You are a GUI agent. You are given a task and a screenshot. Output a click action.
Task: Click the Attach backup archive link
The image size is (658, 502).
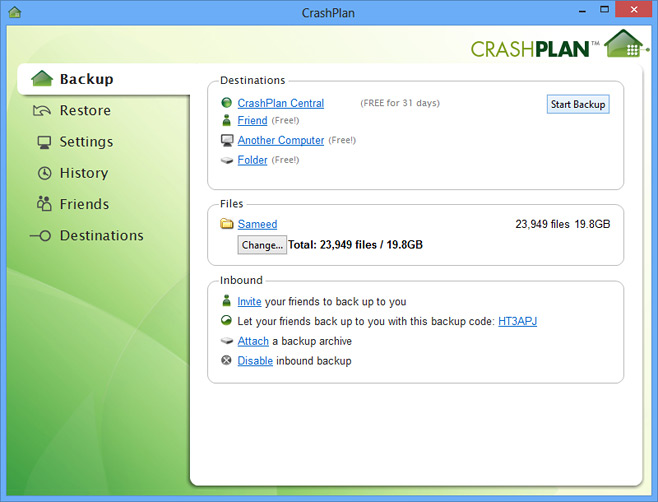[253, 341]
